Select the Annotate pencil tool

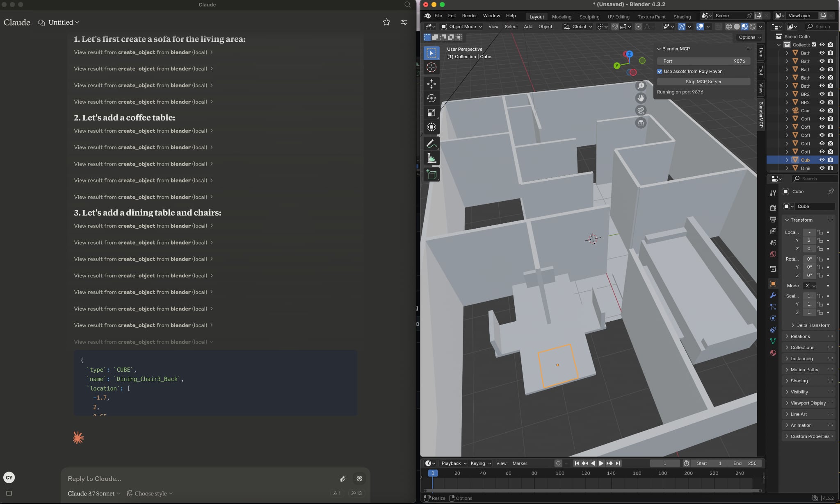[x=431, y=144]
